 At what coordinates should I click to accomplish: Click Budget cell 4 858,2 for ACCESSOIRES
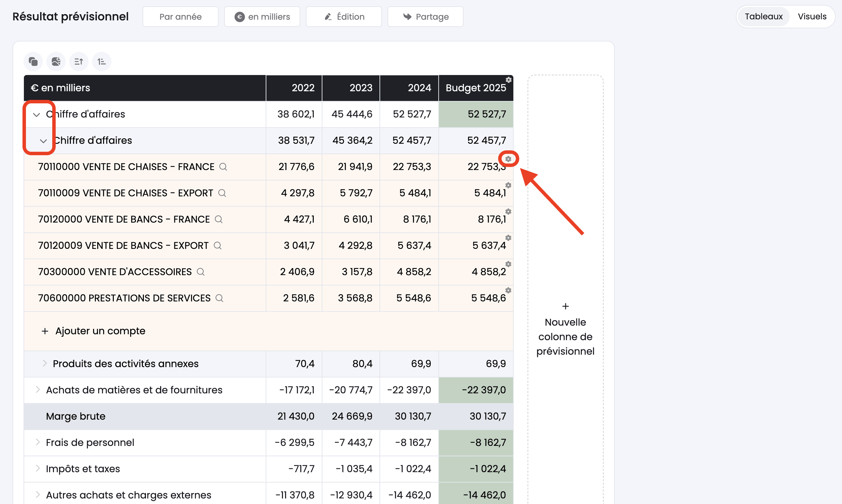point(476,272)
